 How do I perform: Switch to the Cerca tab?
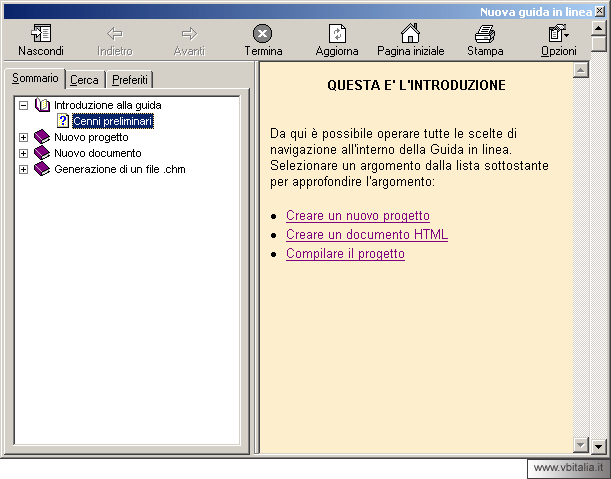coord(85,80)
